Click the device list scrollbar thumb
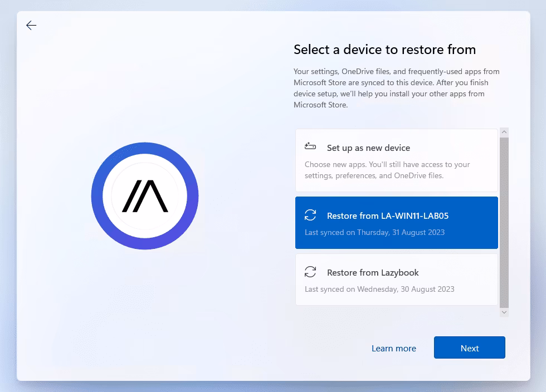 coord(504,223)
